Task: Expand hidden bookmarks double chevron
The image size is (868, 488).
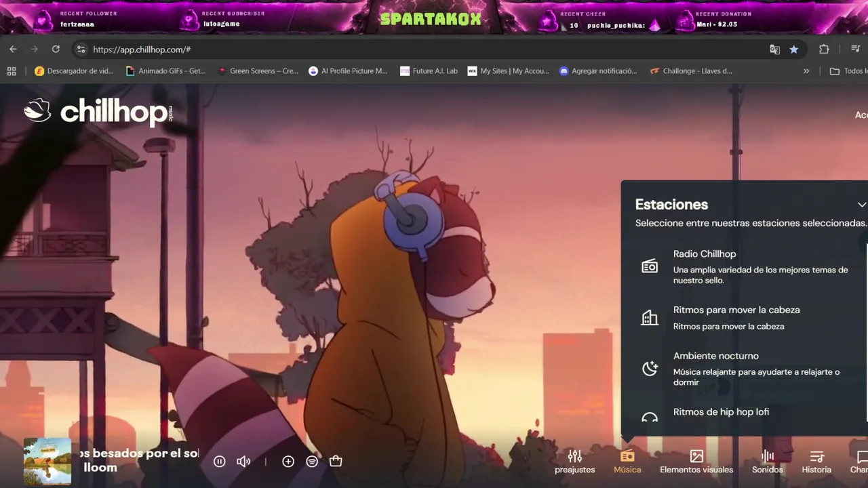Action: click(x=806, y=70)
